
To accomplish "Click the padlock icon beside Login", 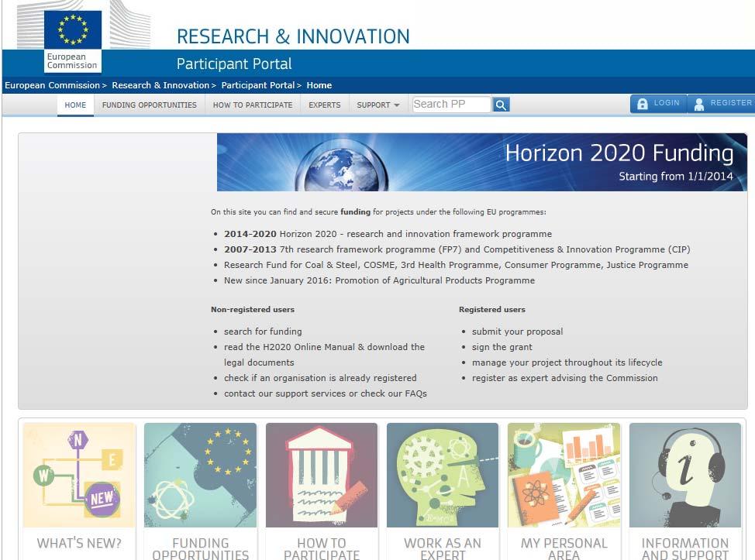I will coord(643,104).
